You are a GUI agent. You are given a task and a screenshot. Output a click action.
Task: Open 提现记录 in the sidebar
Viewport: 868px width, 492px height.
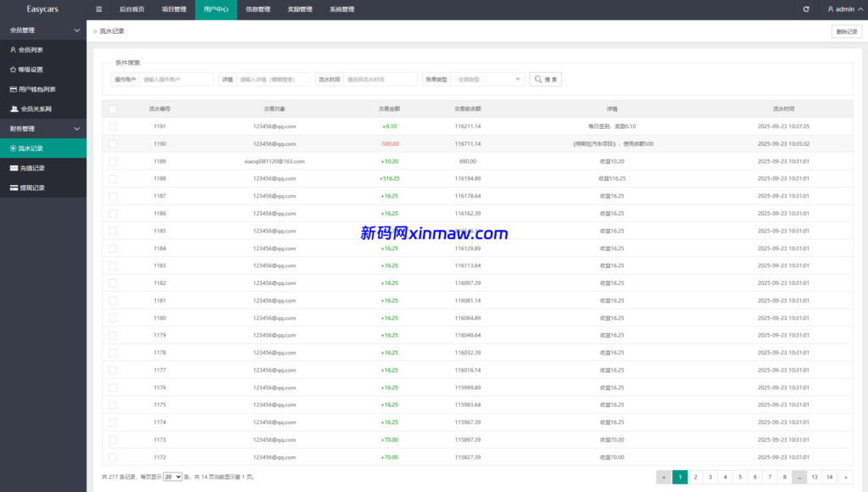pyautogui.click(x=31, y=187)
